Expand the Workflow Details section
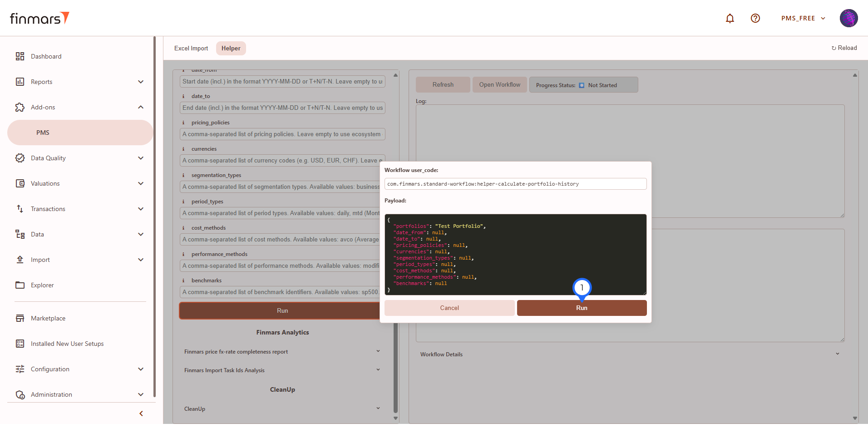The image size is (868, 433). 837,354
